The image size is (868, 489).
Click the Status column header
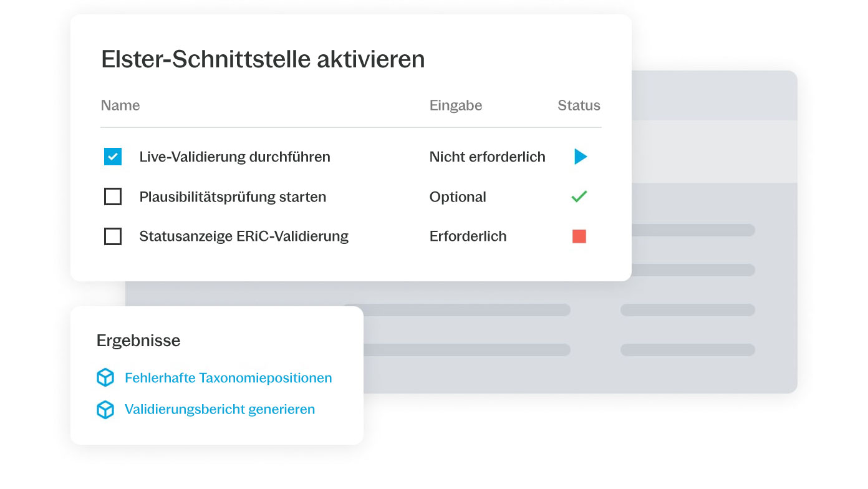(x=579, y=105)
